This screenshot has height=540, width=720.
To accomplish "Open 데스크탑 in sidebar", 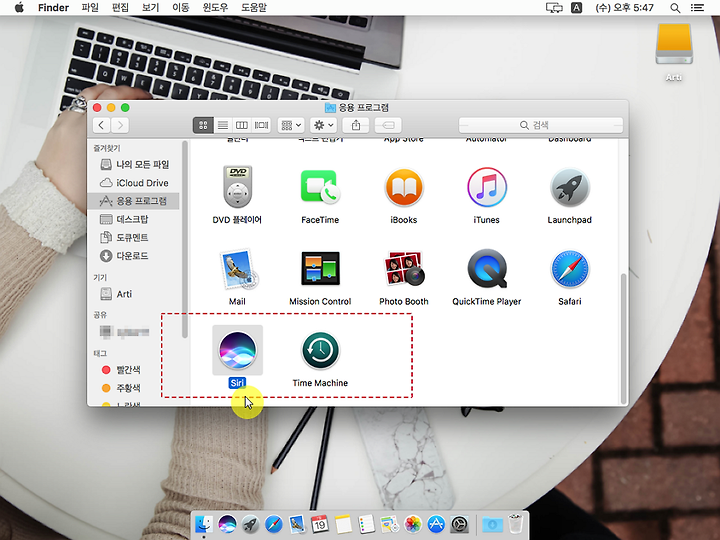I will pyautogui.click(x=135, y=219).
